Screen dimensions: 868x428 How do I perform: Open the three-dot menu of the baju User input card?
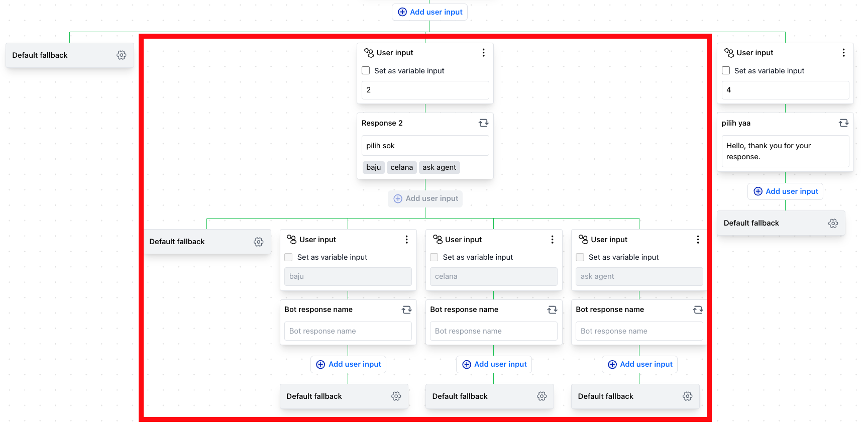coord(406,240)
